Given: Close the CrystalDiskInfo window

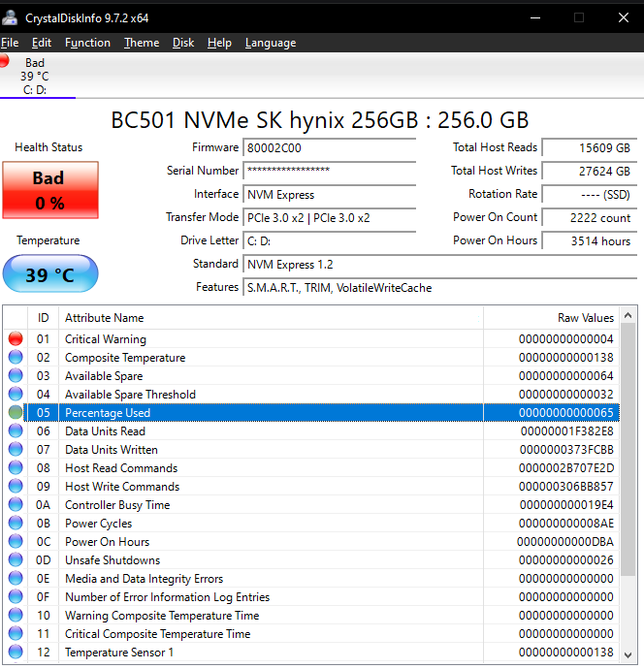Looking at the screenshot, I should click(x=624, y=17).
